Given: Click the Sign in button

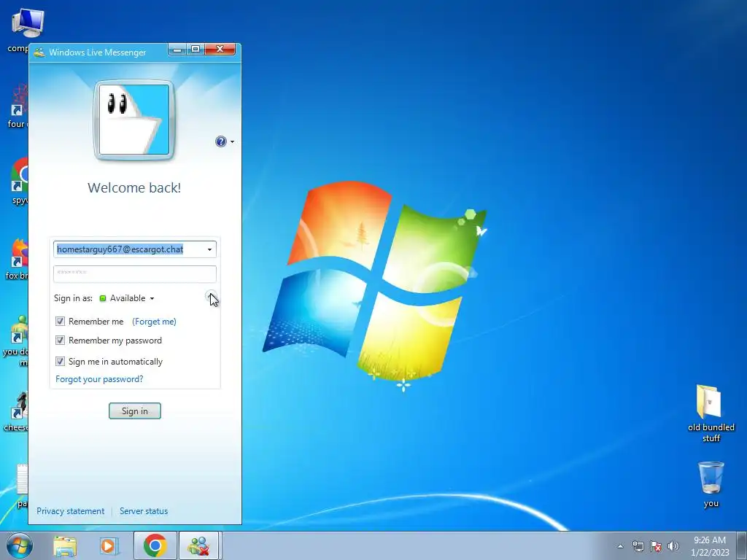Looking at the screenshot, I should click(x=135, y=411).
